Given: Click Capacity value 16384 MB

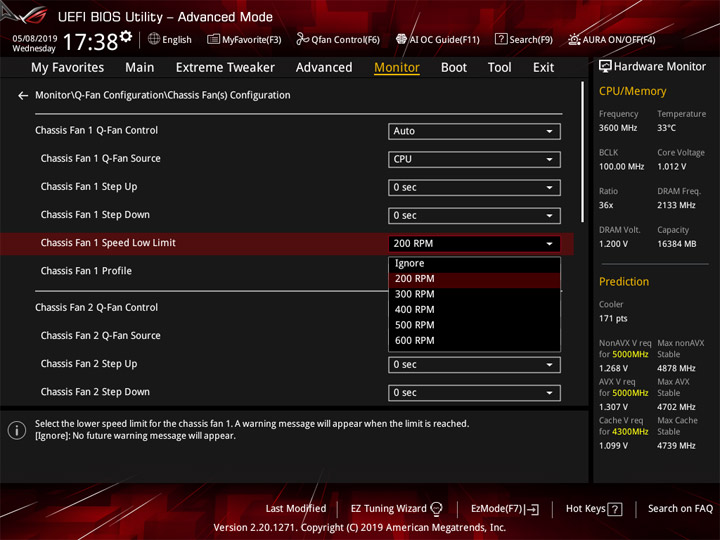Looking at the screenshot, I should point(676,244).
